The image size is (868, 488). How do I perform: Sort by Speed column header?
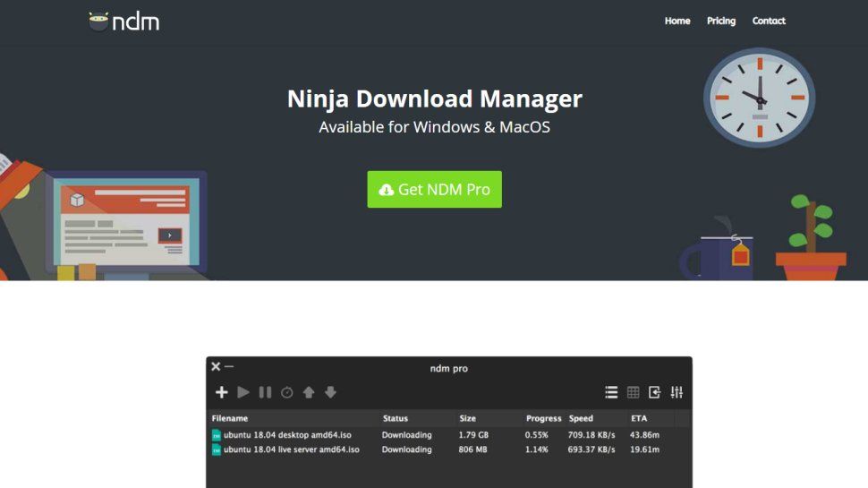coord(581,418)
